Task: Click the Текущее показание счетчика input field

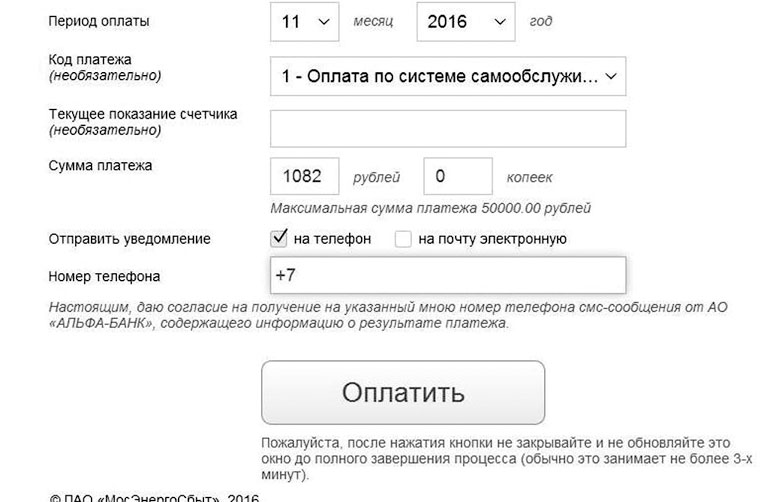Action: (448, 129)
